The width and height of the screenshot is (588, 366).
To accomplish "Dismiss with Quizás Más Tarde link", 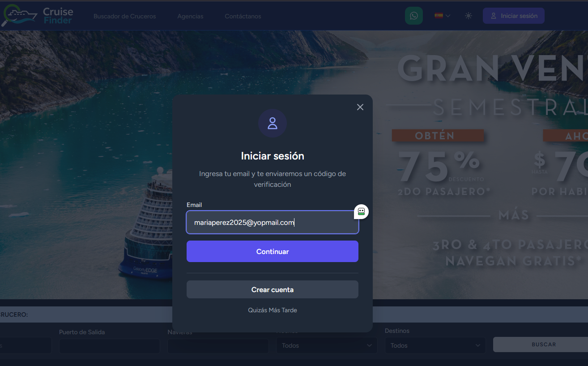I will tap(272, 310).
